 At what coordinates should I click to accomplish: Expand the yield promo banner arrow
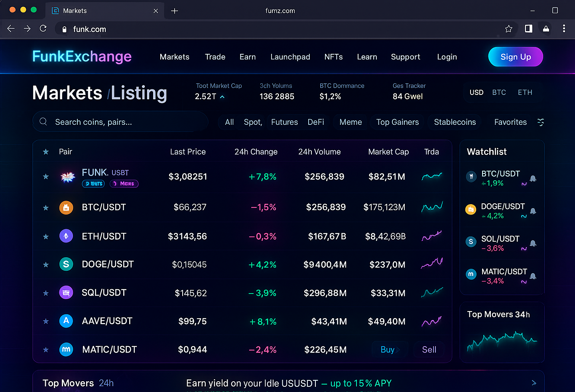point(534,383)
